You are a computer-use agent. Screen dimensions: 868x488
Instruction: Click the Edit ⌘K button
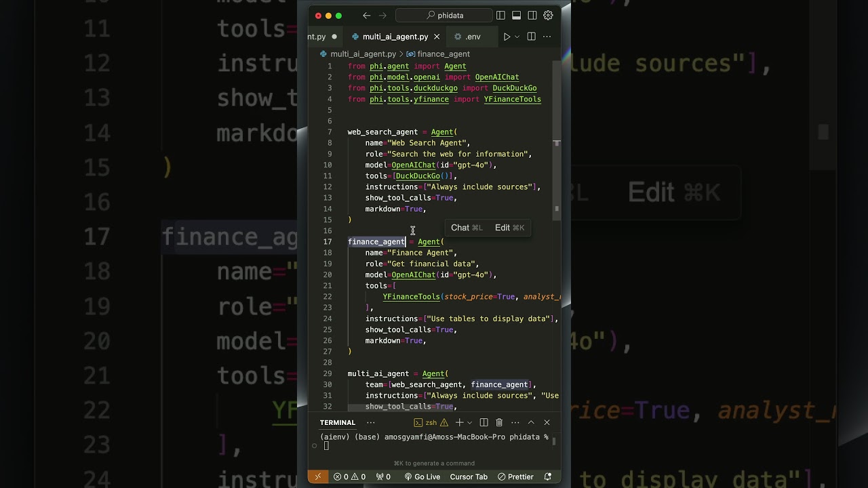pos(509,228)
